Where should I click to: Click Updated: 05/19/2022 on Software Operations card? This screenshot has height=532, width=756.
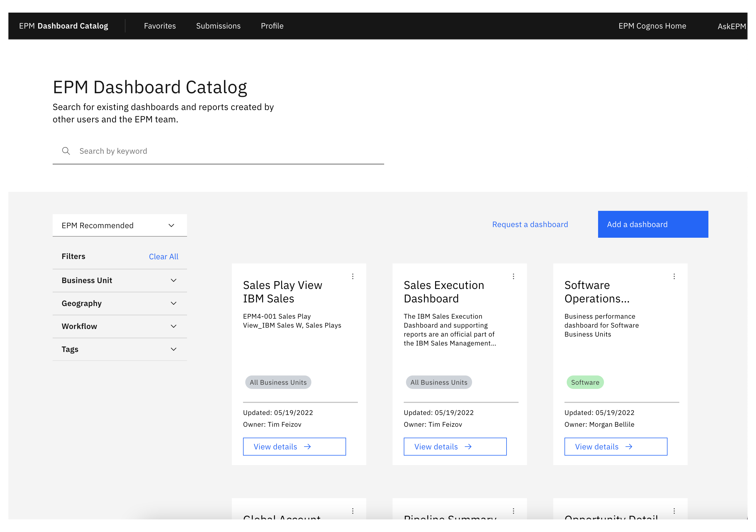[599, 412]
